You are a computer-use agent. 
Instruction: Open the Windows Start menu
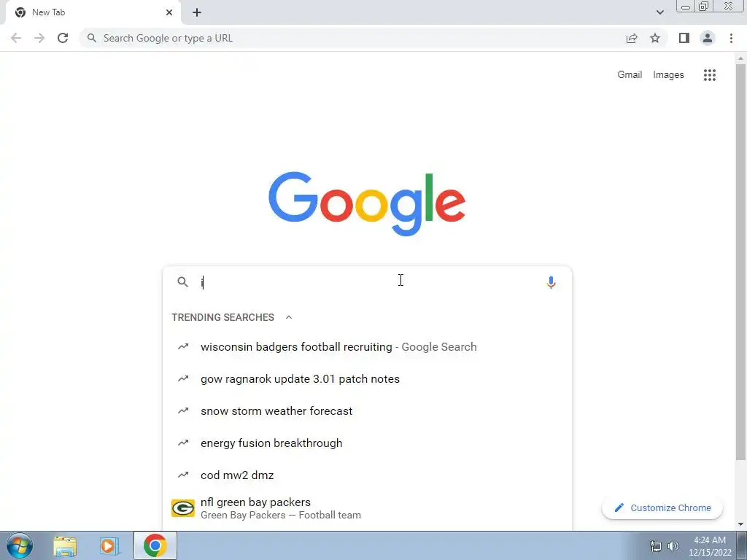coord(20,545)
